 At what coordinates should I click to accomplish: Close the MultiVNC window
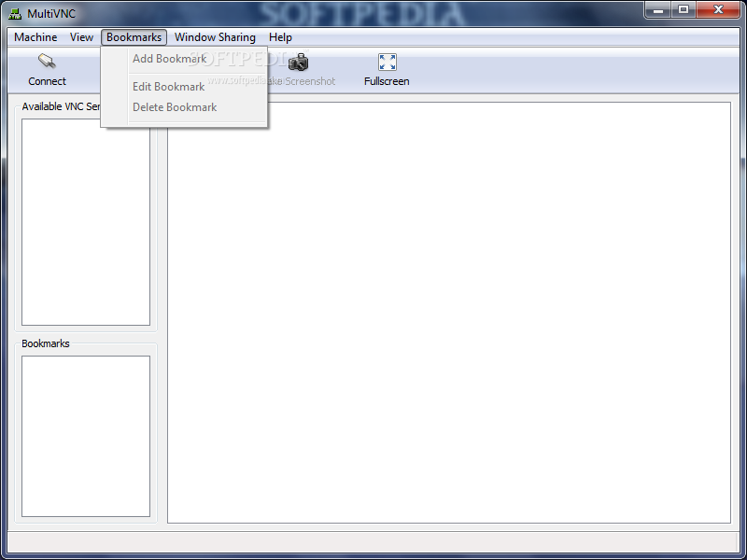pyautogui.click(x=718, y=9)
